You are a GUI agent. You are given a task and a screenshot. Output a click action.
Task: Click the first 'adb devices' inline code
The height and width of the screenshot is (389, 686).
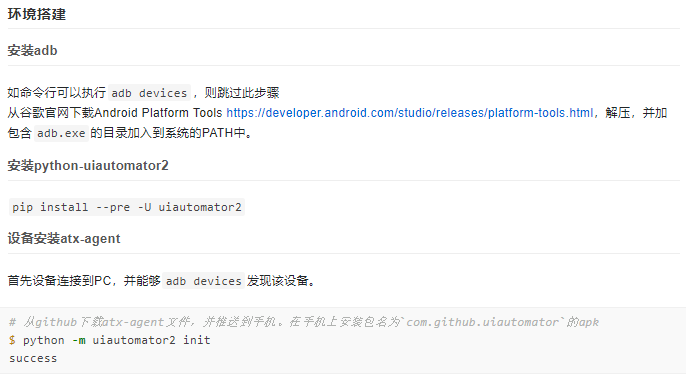click(149, 93)
